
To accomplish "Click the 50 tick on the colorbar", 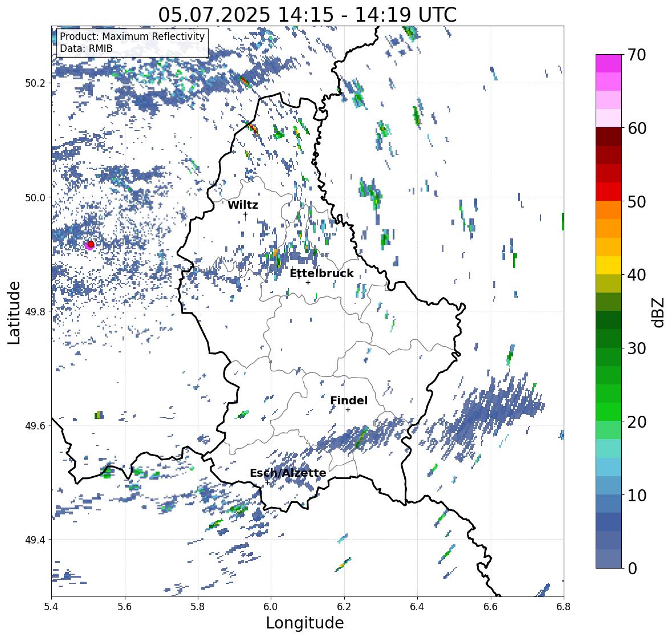I will (x=637, y=202).
